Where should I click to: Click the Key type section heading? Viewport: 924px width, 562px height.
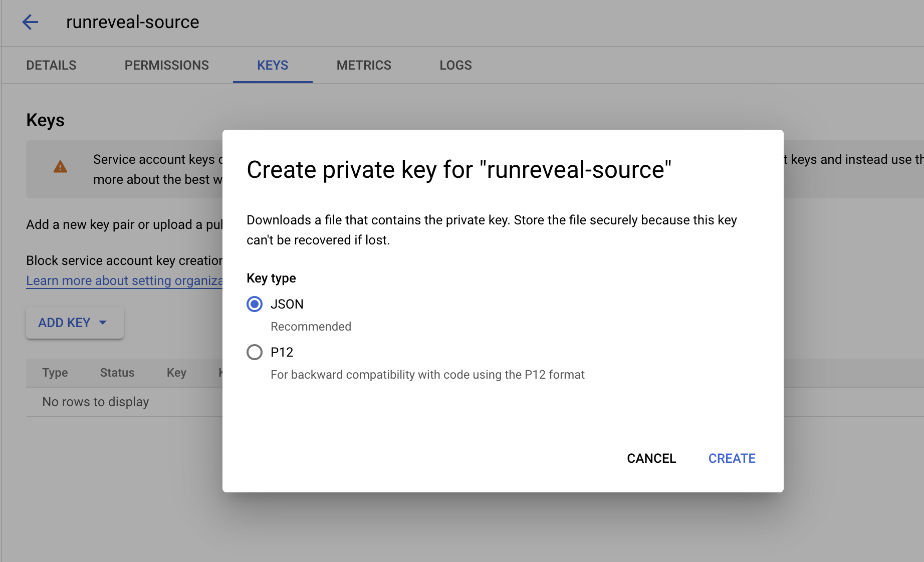[271, 278]
